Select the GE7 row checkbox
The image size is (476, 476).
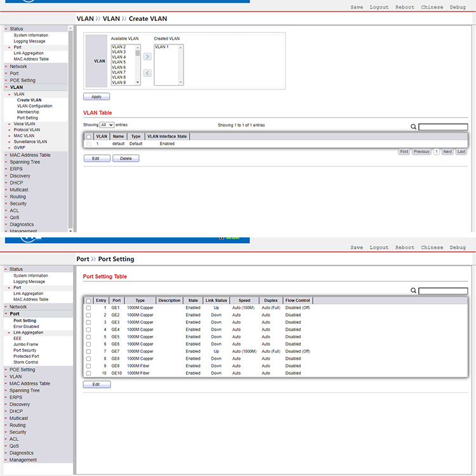point(89,352)
